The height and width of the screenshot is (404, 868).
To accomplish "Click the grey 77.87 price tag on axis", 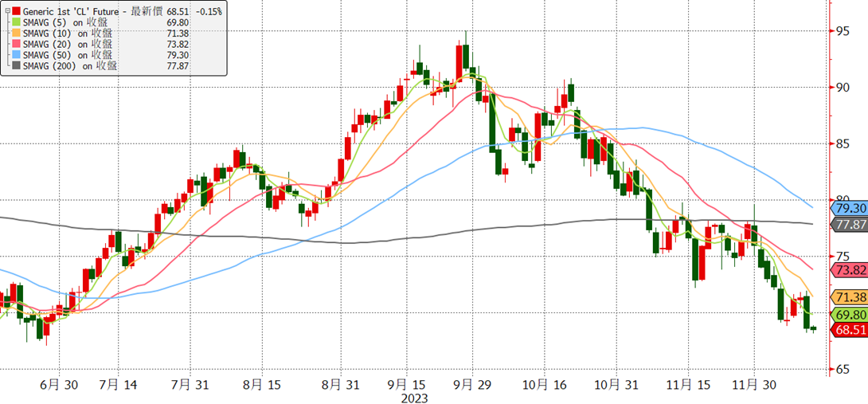I will pos(849,224).
